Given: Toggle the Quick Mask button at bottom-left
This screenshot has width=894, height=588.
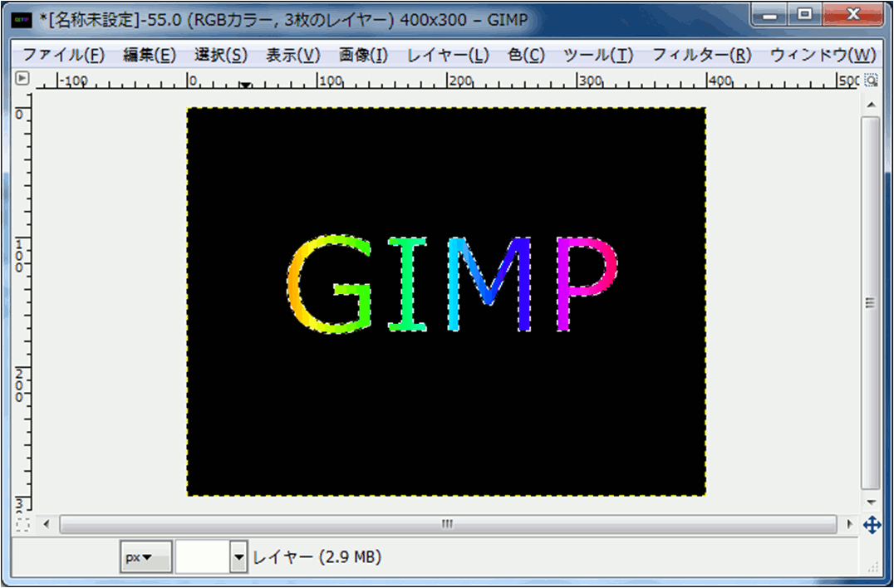Looking at the screenshot, I should [x=22, y=525].
